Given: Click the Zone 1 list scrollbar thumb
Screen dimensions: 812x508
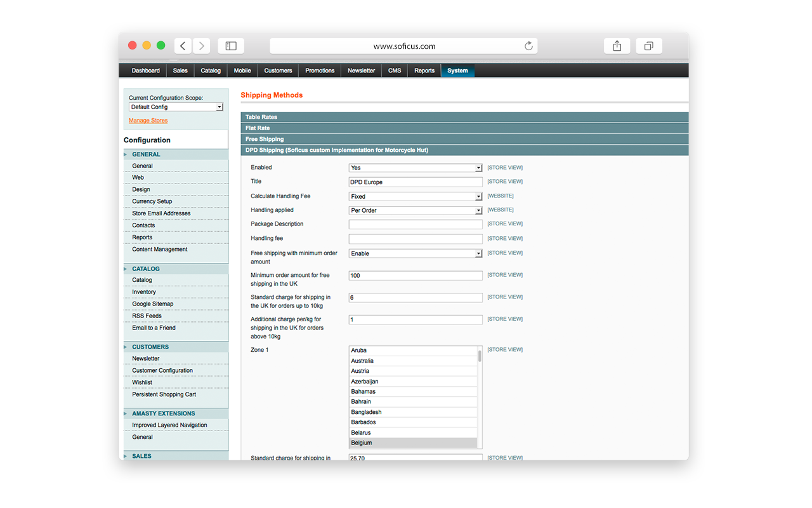Looking at the screenshot, I should pyautogui.click(x=480, y=356).
